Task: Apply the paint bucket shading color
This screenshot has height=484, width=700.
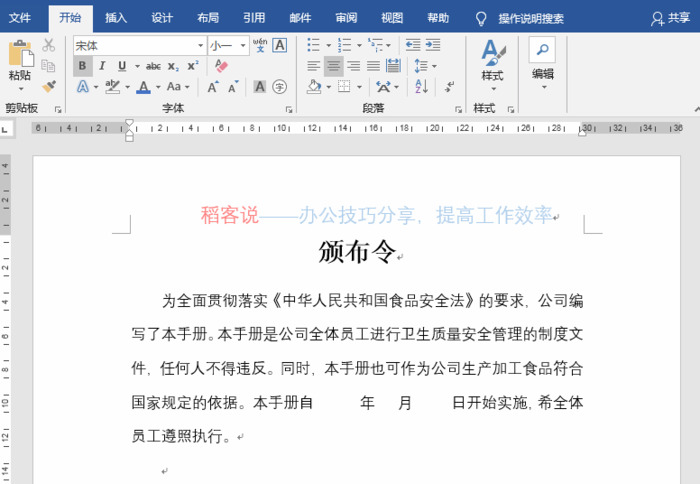Action: pyautogui.click(x=314, y=87)
